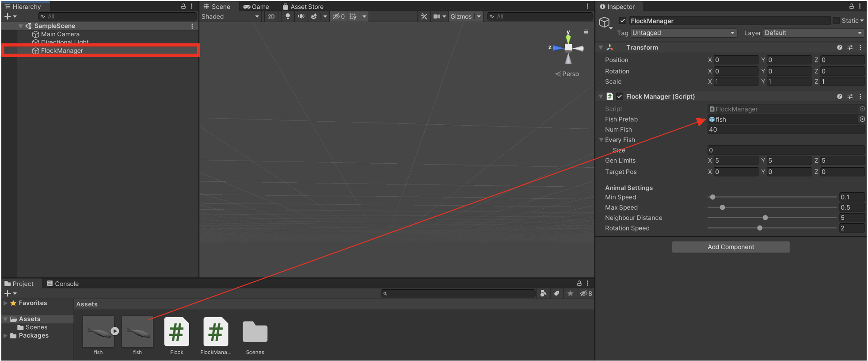
Task: Collapse the Flock Manager script component
Action: 601,96
